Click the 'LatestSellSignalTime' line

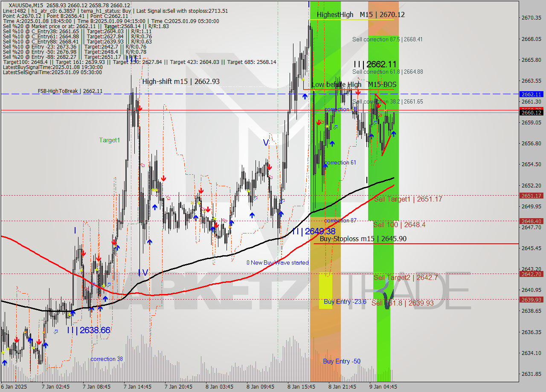52,72
